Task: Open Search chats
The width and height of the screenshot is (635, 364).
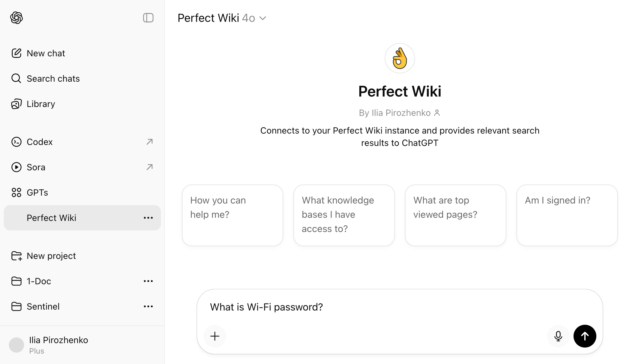Action: pos(53,78)
